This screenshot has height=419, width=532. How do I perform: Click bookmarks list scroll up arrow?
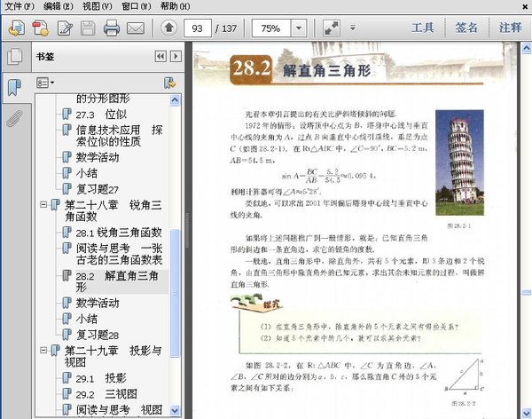[175, 100]
